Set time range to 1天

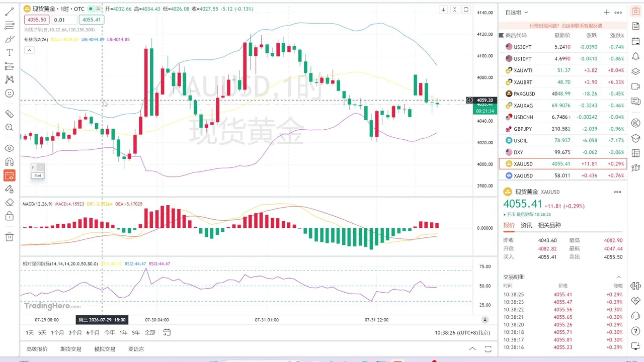[x=30, y=332]
